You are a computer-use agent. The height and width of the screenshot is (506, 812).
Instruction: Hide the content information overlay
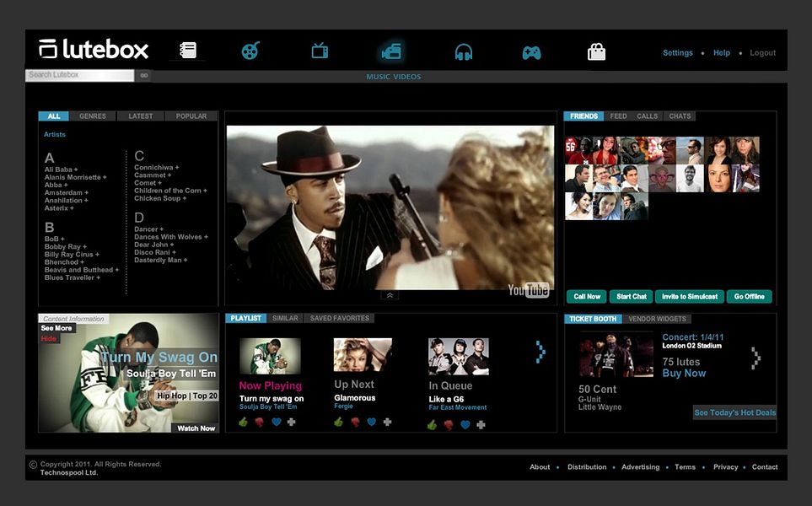49,338
